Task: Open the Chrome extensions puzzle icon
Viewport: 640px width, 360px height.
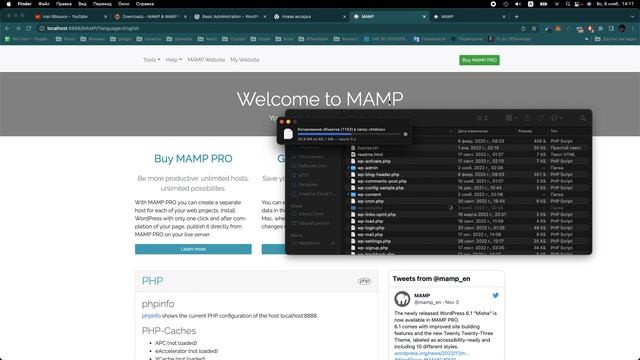Action: coord(601,29)
